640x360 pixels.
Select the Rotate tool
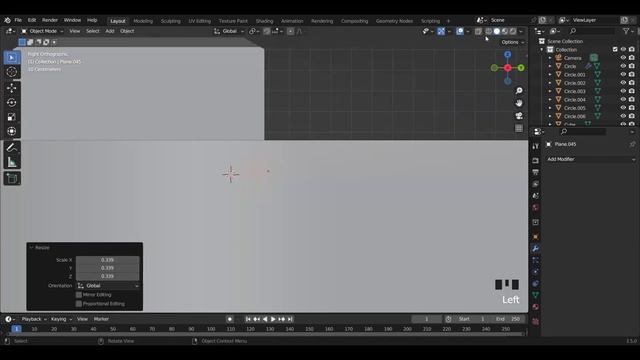point(12,102)
